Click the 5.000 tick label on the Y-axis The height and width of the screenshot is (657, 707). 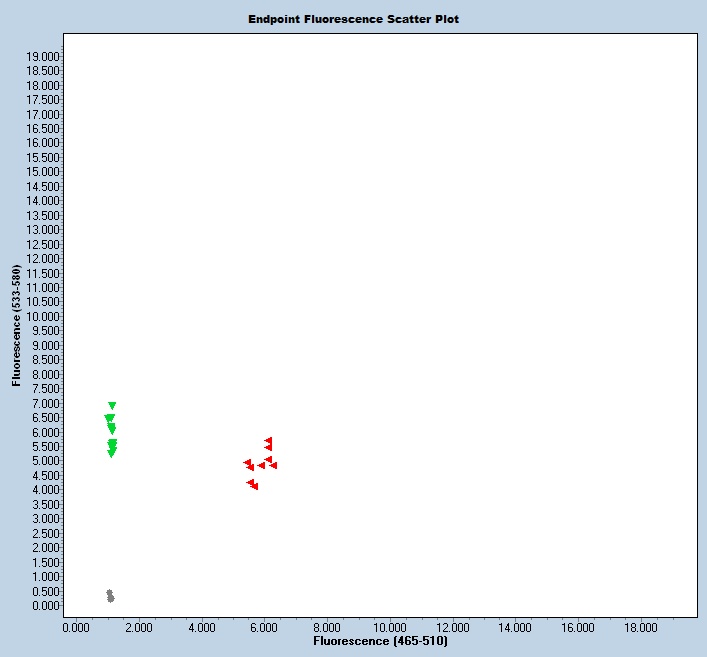[x=46, y=461]
